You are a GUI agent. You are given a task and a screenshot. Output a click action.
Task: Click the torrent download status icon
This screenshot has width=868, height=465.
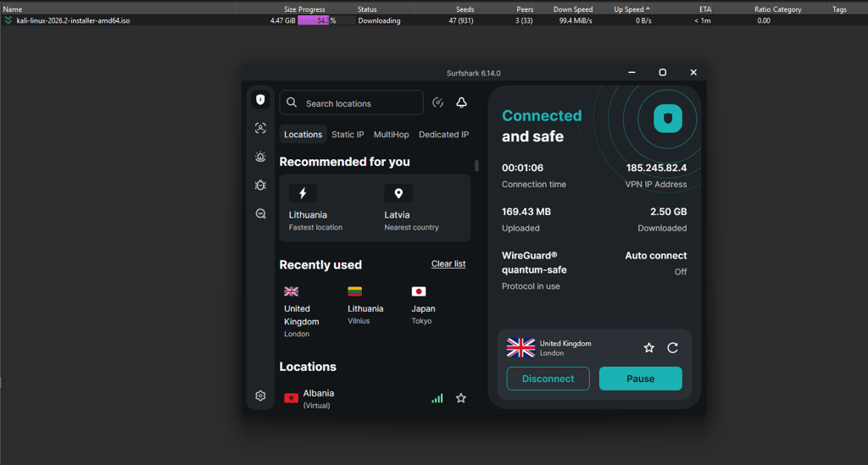8,20
